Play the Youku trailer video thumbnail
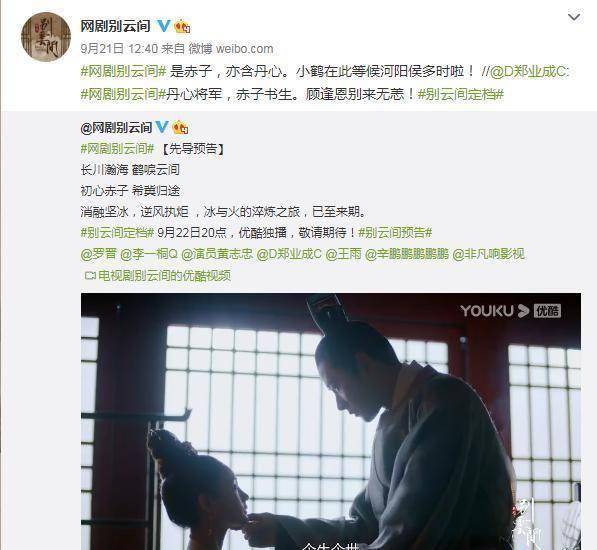The image size is (597, 550). click(x=331, y=421)
